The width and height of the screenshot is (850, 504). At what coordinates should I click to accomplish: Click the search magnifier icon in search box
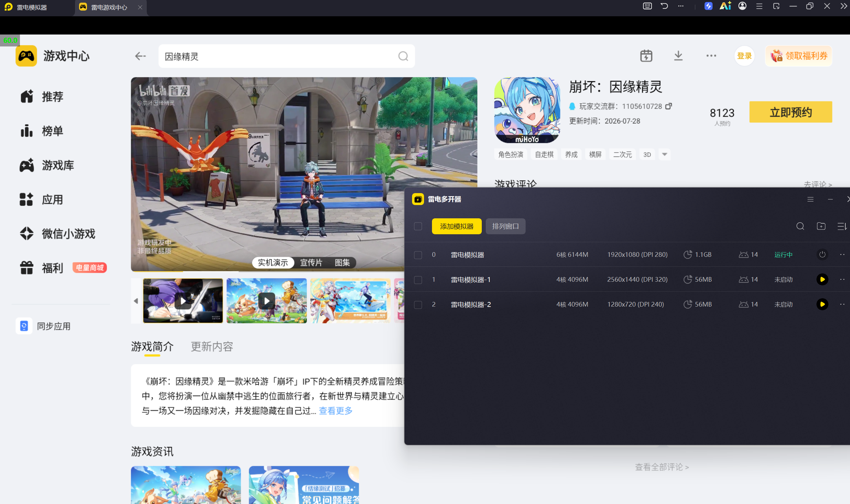pos(403,56)
